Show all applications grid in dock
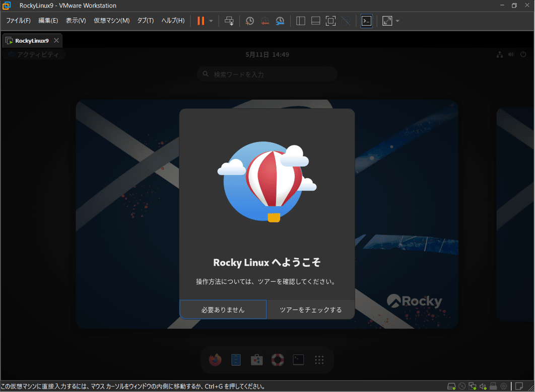The width and height of the screenshot is (535, 392). (x=319, y=360)
